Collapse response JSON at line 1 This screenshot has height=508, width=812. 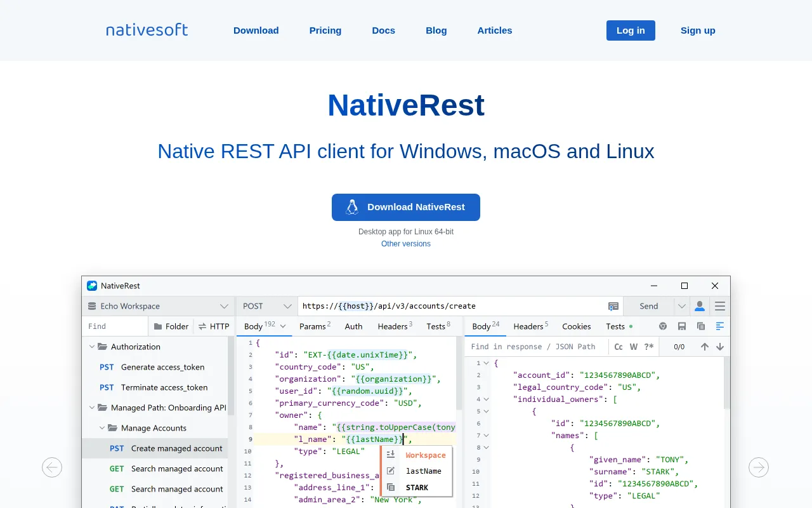pos(487,363)
